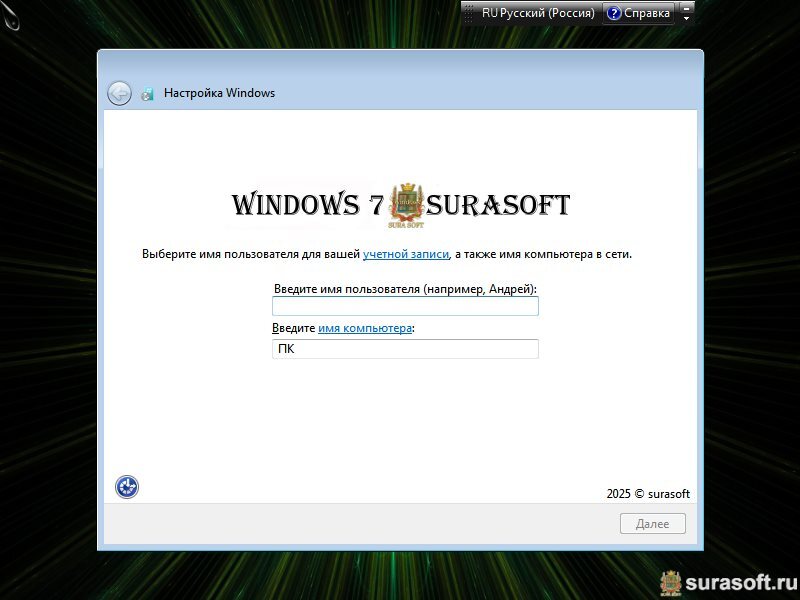The height and width of the screenshot is (600, 800).
Task: Click the language bar drag handle
Action: [x=468, y=13]
